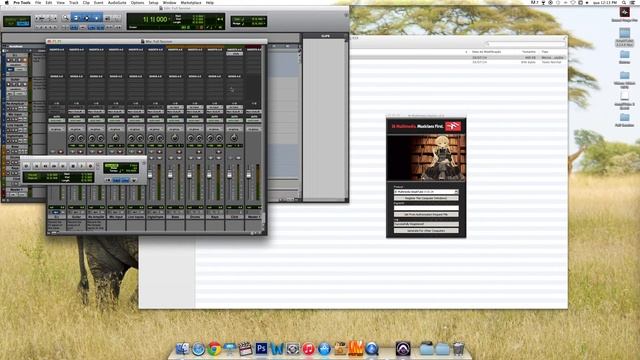
Task: Open QuickTime Player from the Dock
Action: [x=372, y=349]
